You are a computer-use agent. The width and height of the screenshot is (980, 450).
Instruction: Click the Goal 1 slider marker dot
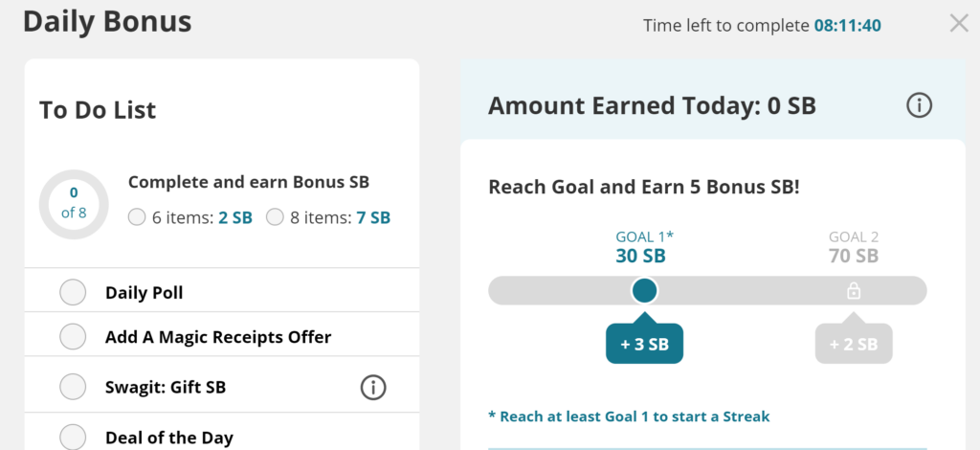(x=644, y=291)
